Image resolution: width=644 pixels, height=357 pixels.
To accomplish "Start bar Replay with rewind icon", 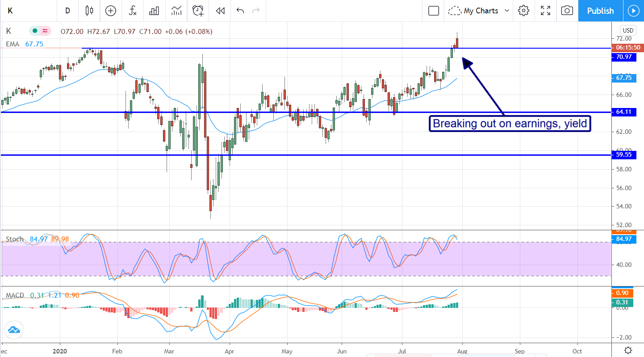I will click(x=220, y=11).
